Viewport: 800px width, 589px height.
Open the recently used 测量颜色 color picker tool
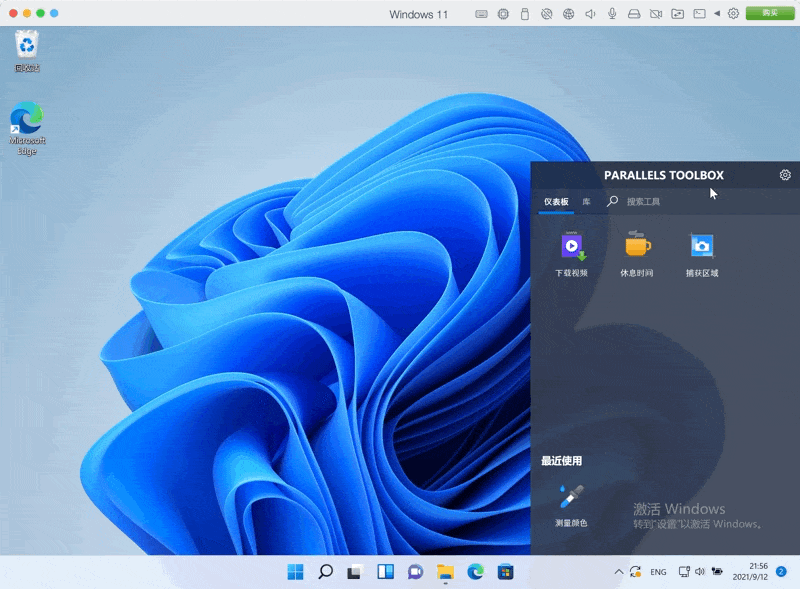click(571, 505)
